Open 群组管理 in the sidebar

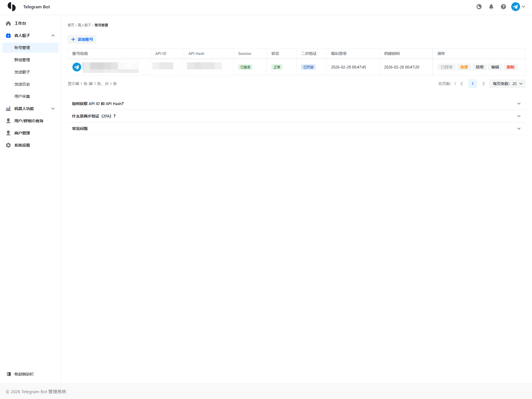[x=22, y=60]
